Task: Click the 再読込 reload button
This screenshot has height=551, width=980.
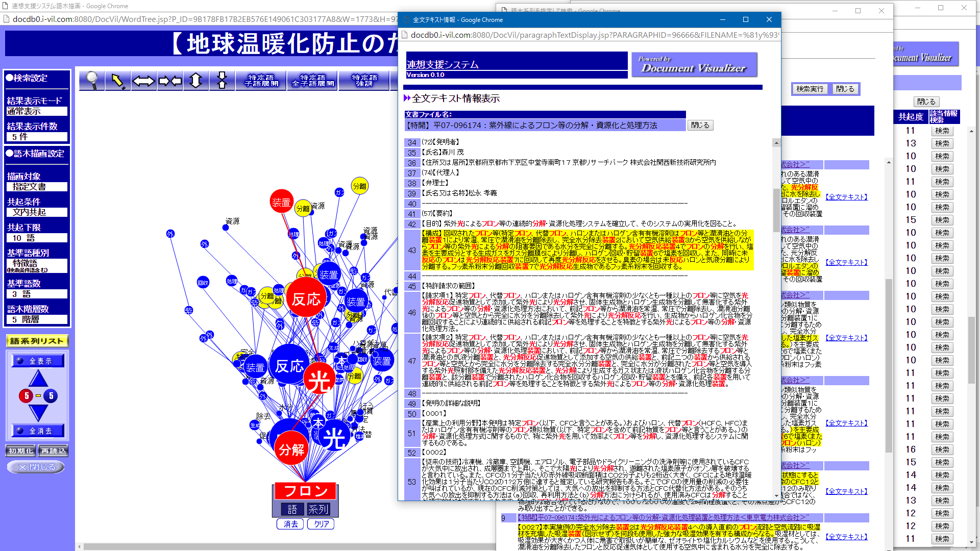Action: coord(53,451)
